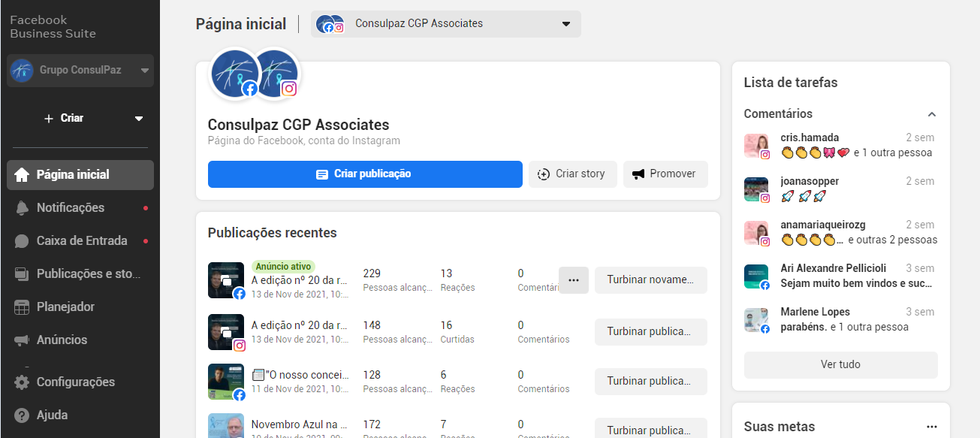Open Caixa de Entrada in the sidebar
980x438 pixels.
(x=80, y=240)
